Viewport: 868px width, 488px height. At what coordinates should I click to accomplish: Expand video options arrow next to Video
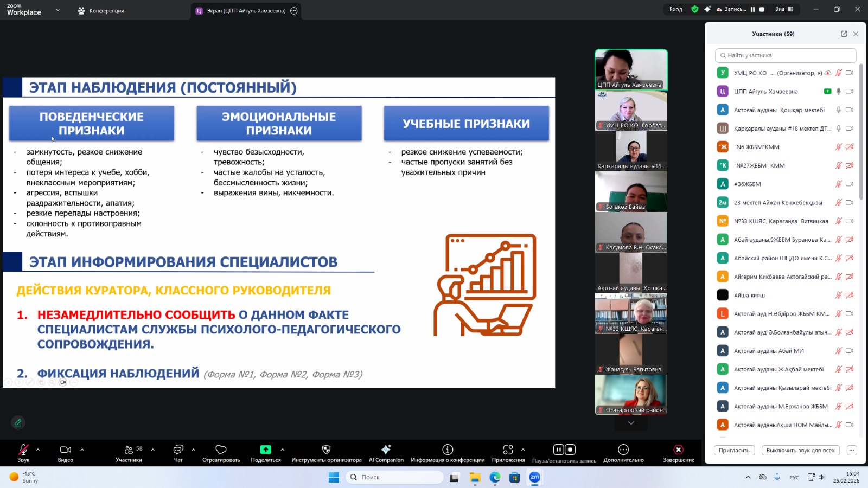[82, 450]
